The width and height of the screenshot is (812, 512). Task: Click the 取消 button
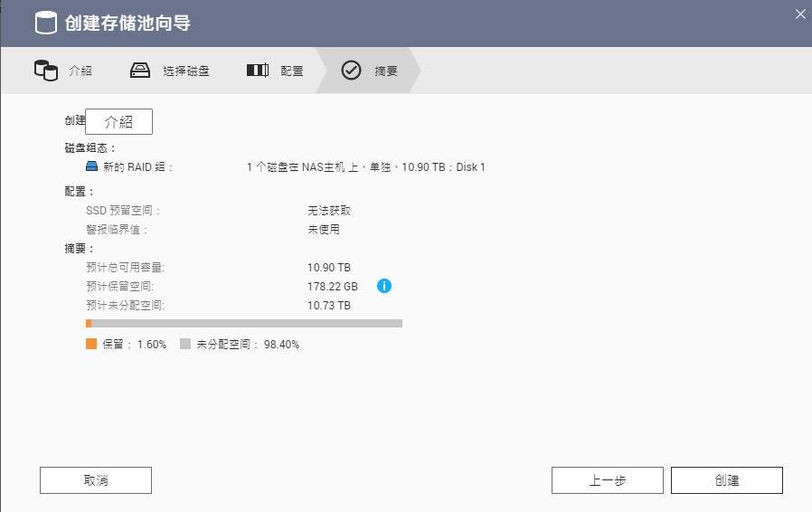[x=96, y=480]
